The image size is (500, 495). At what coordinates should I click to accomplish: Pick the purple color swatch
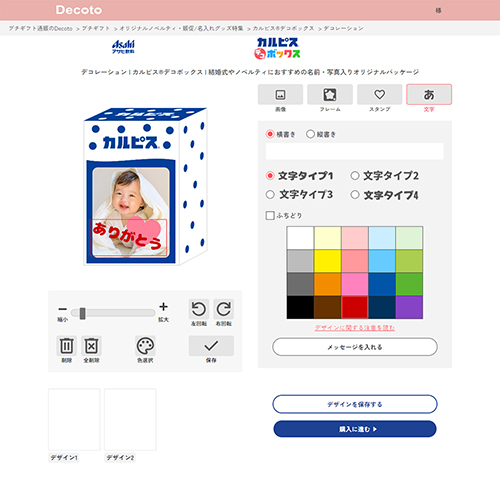click(409, 307)
